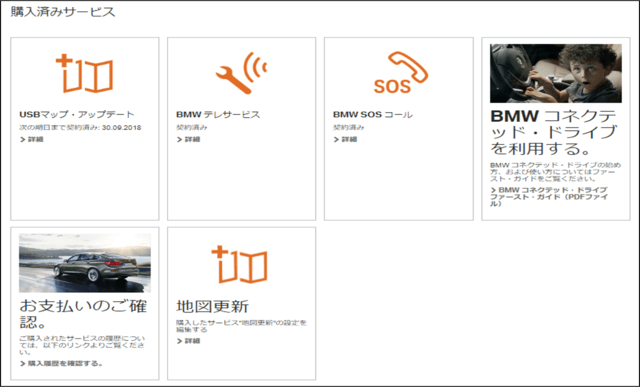Click the お支払いのご確認 heading

(x=83, y=314)
